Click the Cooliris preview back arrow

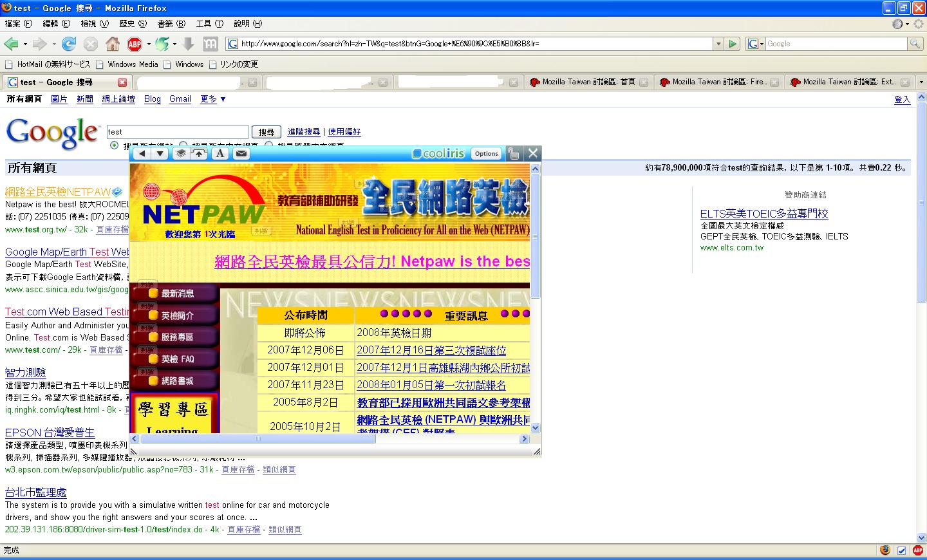[x=142, y=153]
